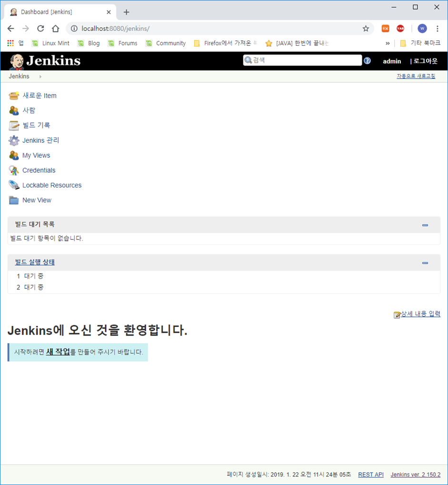
Task: Click the Jenkins breadcrumb link
Action: point(19,77)
